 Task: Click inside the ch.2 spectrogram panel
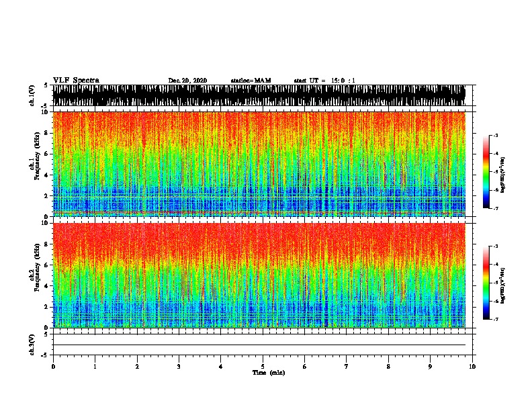click(x=259, y=275)
